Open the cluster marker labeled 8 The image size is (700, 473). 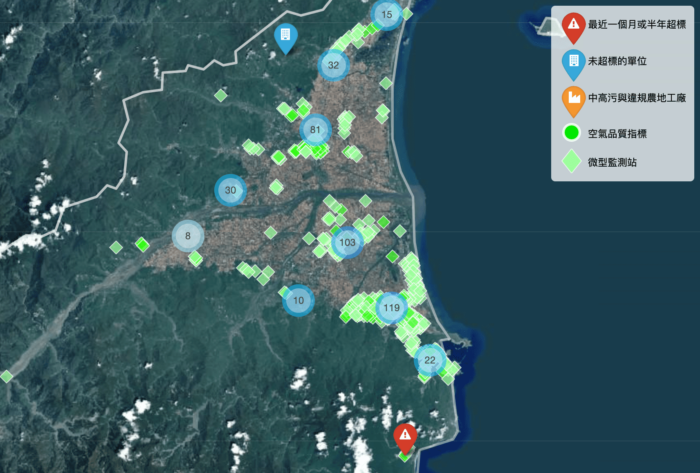(x=188, y=236)
